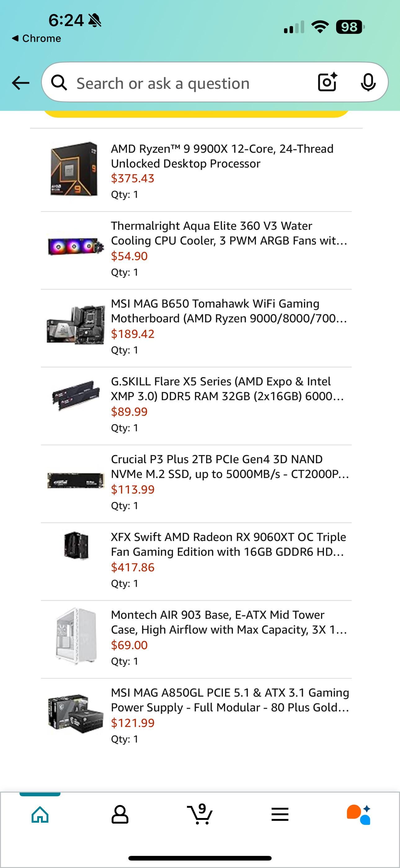Tap the magnifying glass search icon

tap(59, 83)
